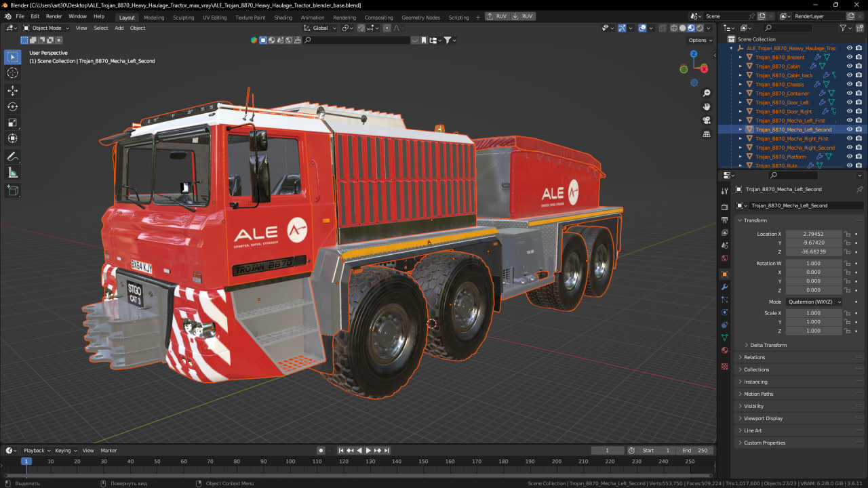The width and height of the screenshot is (868, 488).
Task: Disable rendering for Trojan_8870_Container camera icon
Action: point(859,94)
